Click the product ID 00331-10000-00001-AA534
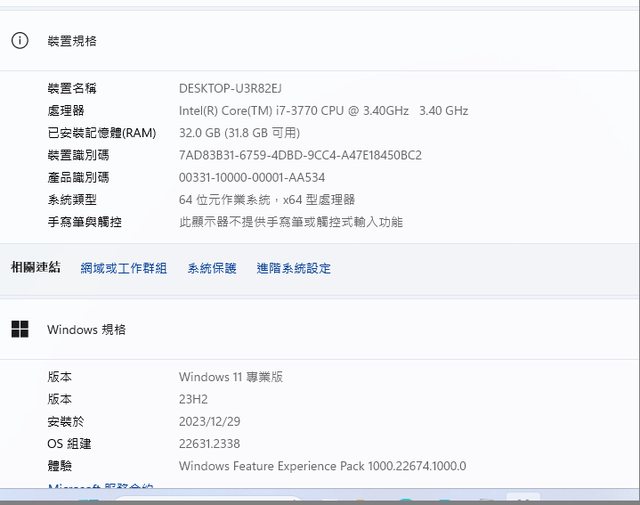This screenshot has width=640, height=505. [x=258, y=177]
